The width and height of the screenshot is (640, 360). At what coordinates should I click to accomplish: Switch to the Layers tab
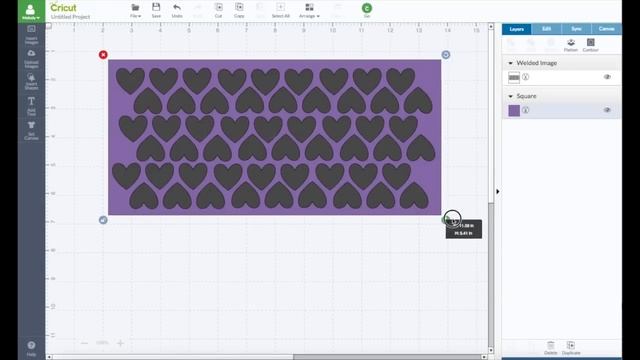pos(516,29)
